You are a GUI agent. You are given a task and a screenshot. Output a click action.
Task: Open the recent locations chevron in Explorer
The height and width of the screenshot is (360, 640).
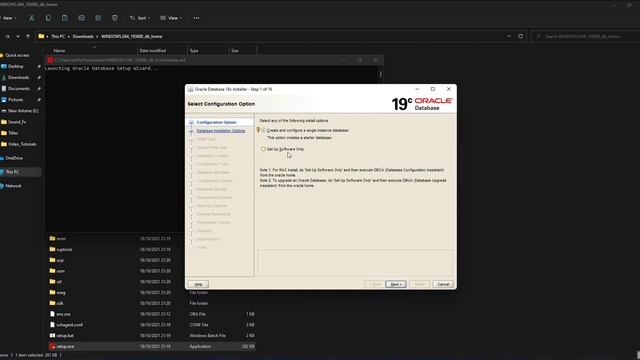point(18,36)
